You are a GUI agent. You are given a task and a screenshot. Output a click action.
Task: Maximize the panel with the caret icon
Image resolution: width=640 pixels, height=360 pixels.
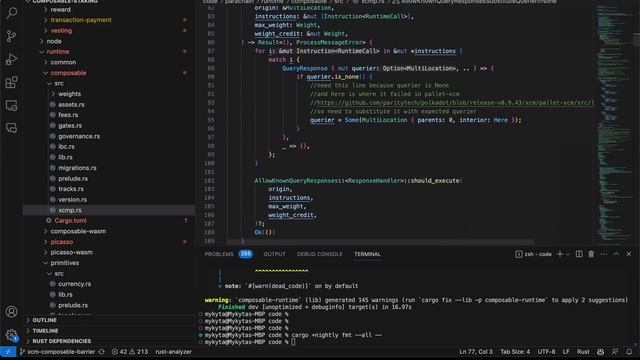click(616, 254)
